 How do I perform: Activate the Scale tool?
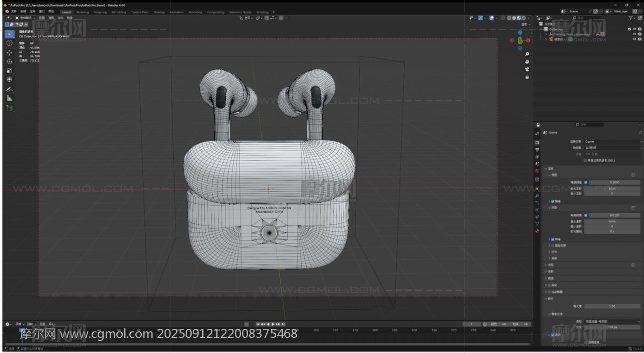(x=9, y=70)
